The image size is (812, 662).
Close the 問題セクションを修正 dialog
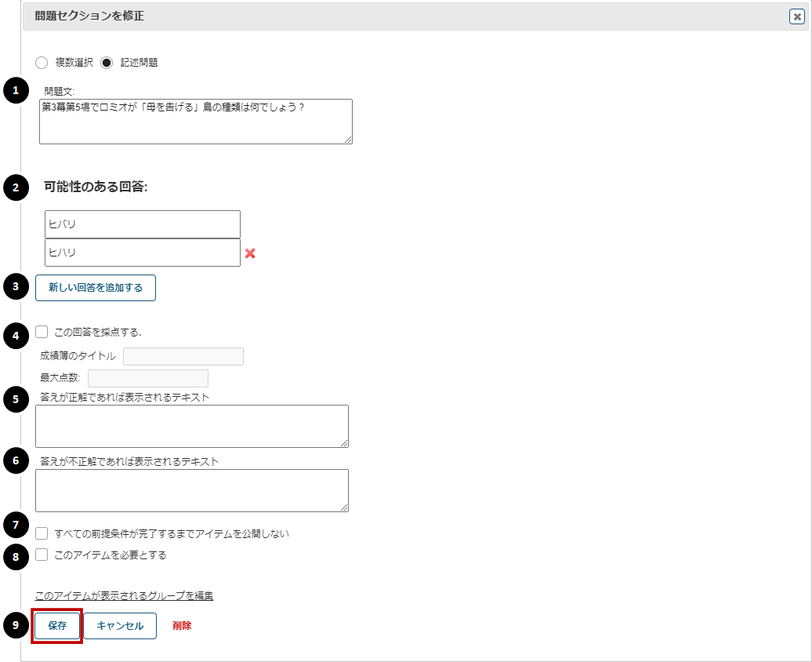click(x=797, y=16)
